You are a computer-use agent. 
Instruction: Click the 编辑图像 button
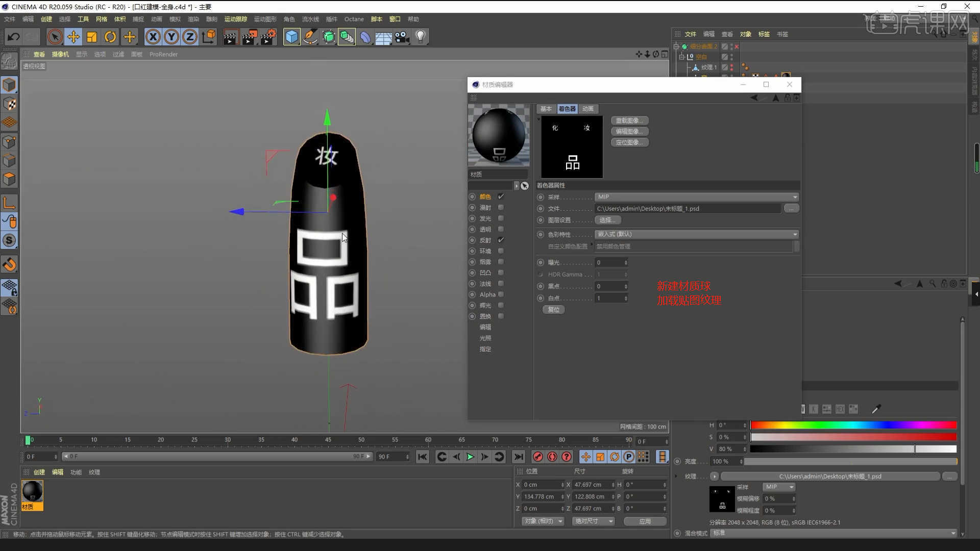630,132
